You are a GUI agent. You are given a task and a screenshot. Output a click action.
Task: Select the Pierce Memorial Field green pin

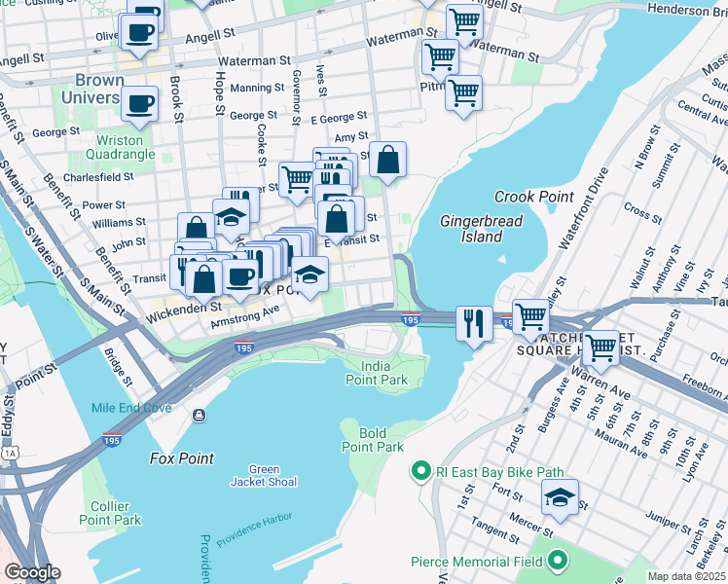pos(558,561)
